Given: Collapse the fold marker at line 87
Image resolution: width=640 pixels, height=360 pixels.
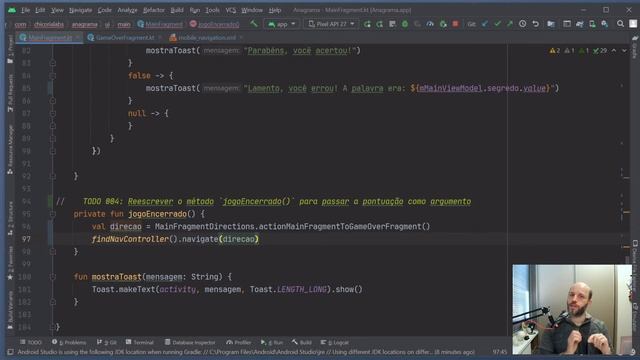Looking at the screenshot, I should (53, 113).
